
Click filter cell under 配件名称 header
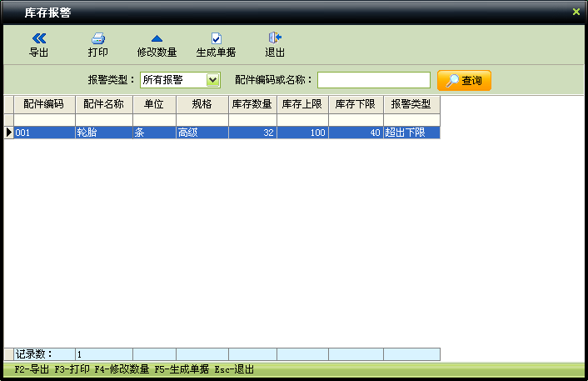click(x=104, y=120)
